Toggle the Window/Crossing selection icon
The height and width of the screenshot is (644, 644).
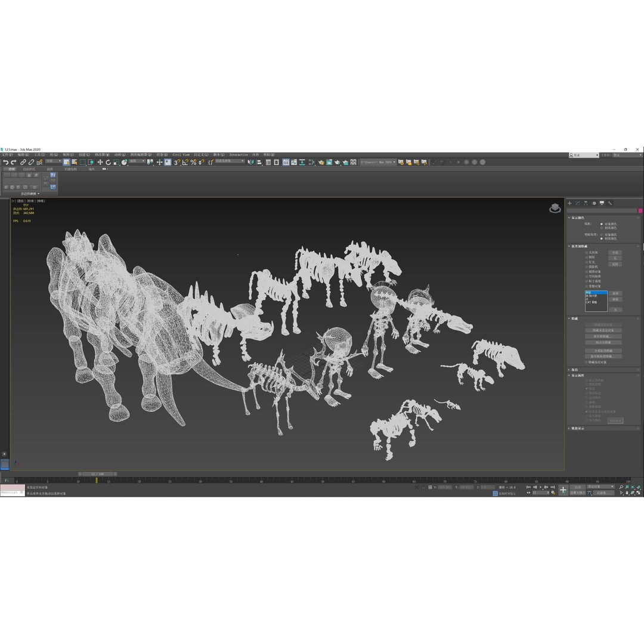click(91, 162)
